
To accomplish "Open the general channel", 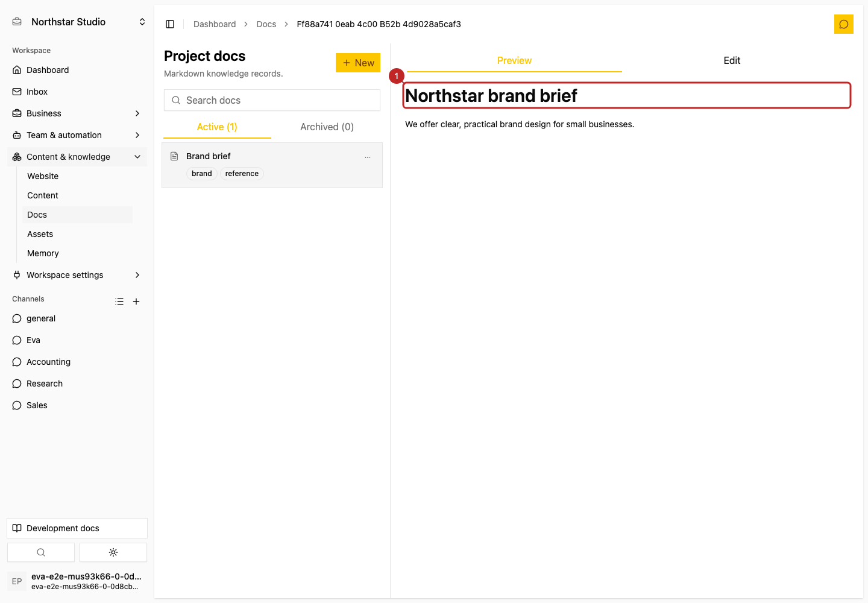I will pyautogui.click(x=77, y=318).
